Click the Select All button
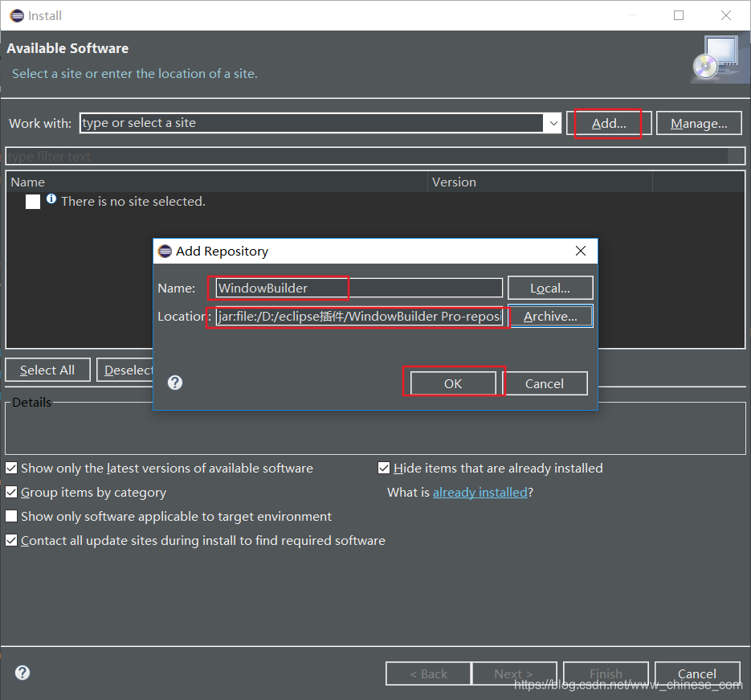751x700 pixels. point(47,370)
